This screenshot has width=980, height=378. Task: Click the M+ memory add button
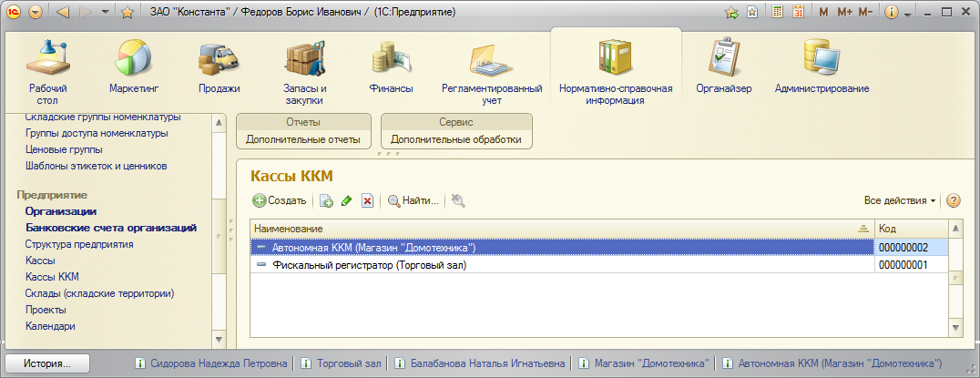(x=844, y=12)
